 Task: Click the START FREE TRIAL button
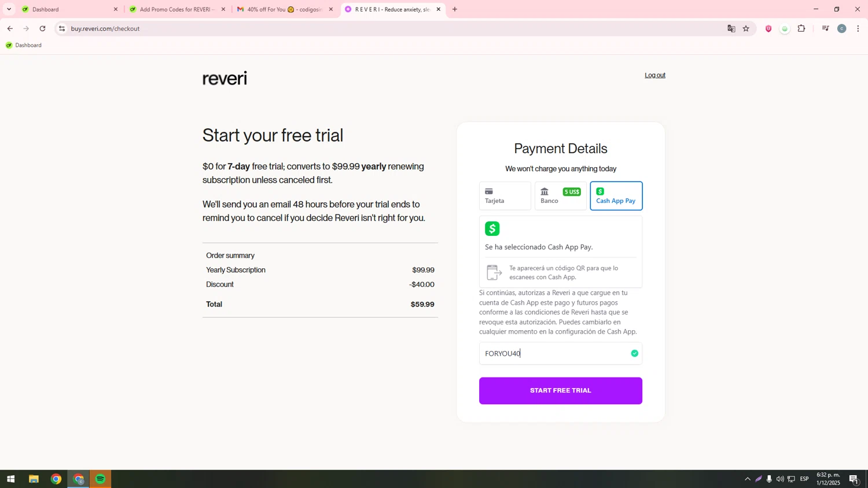560,390
